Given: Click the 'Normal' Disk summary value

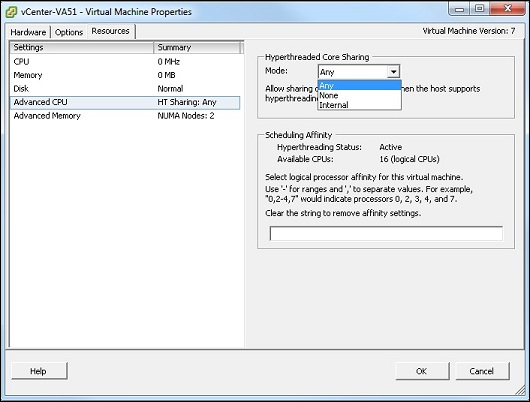Looking at the screenshot, I should (170, 89).
